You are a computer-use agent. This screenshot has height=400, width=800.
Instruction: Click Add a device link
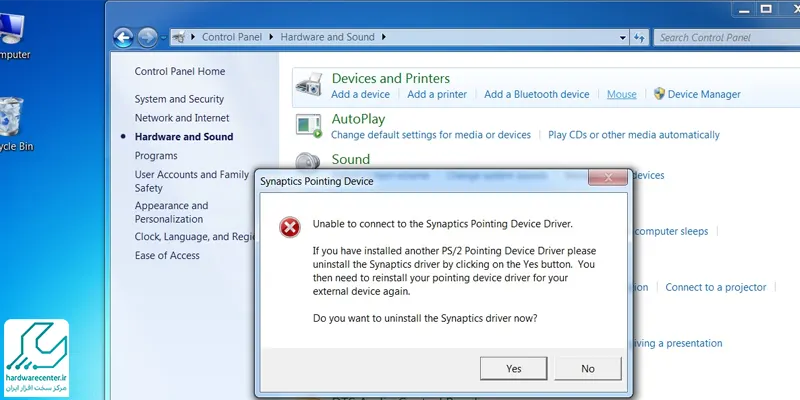(360, 94)
